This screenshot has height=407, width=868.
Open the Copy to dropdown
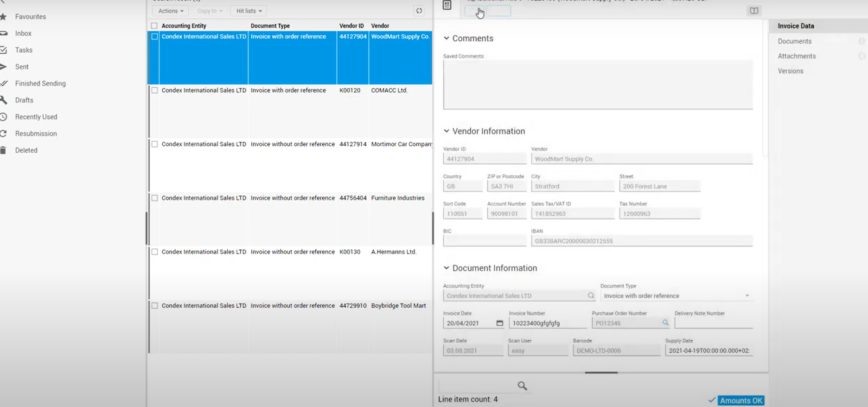(x=209, y=11)
